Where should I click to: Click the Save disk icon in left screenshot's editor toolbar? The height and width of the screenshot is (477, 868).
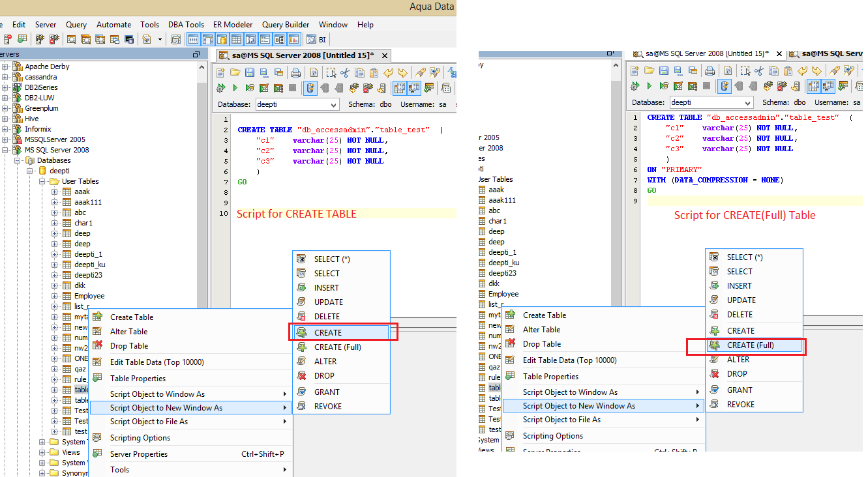[x=248, y=72]
